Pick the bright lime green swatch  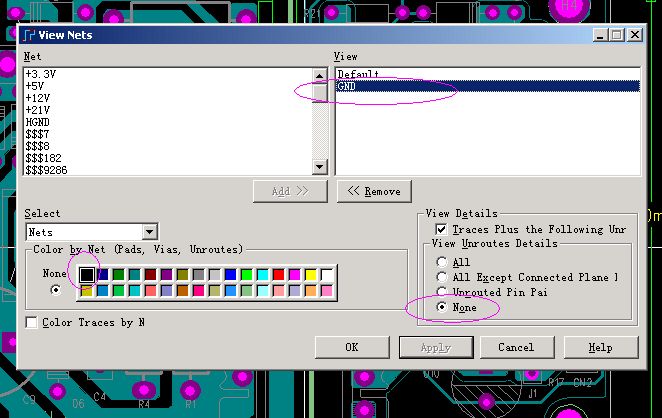click(247, 275)
